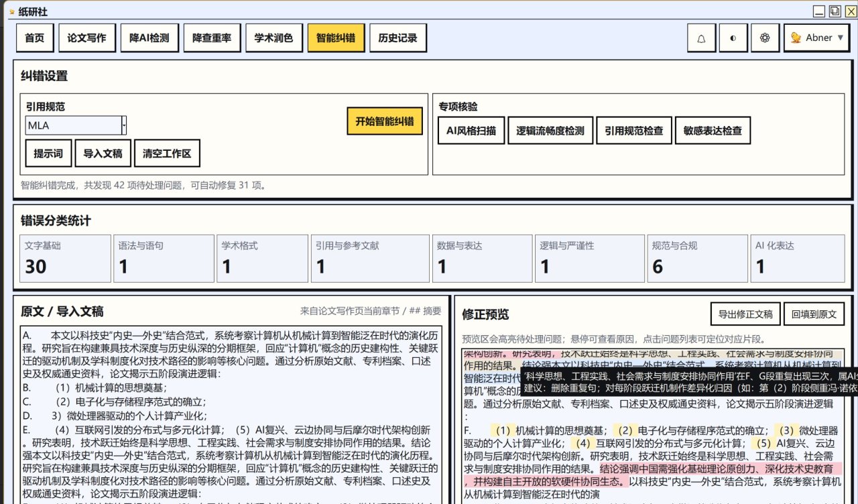Maximize the window with restore icon
The height and width of the screenshot is (504, 858).
tap(834, 11)
